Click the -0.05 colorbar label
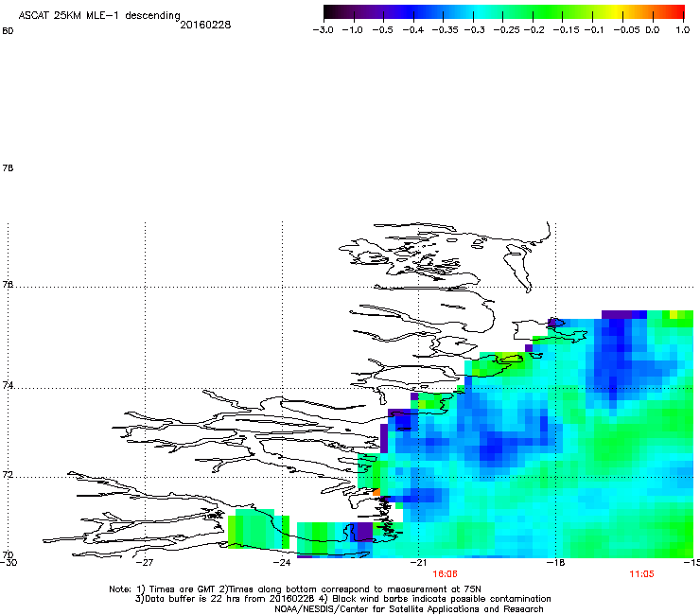Viewport: 700px width, 615px height. click(627, 30)
